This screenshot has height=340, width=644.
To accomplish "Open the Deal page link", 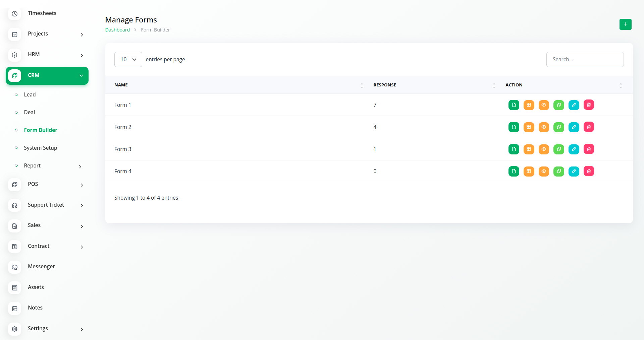I will coord(30,113).
